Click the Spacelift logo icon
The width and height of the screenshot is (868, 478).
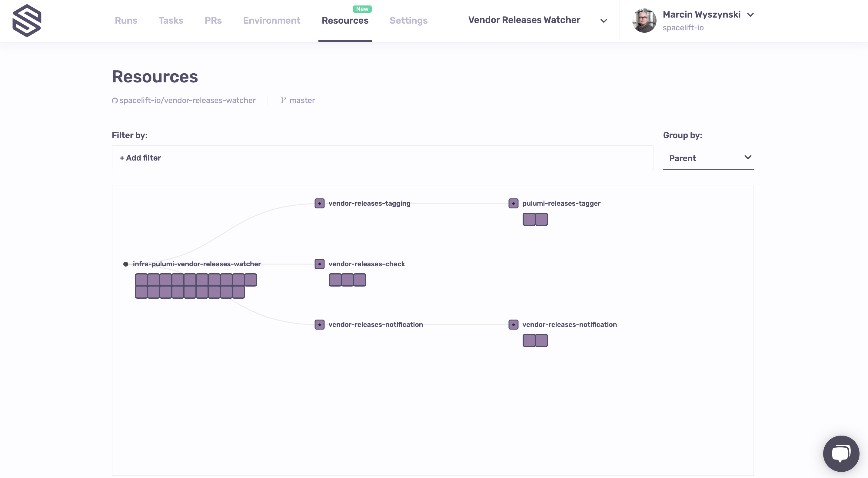coord(27,21)
